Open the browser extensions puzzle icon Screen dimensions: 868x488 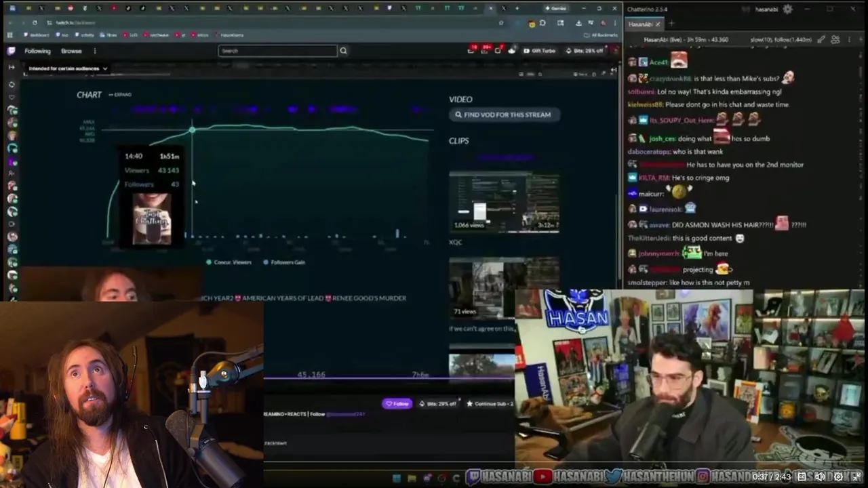tap(542, 22)
